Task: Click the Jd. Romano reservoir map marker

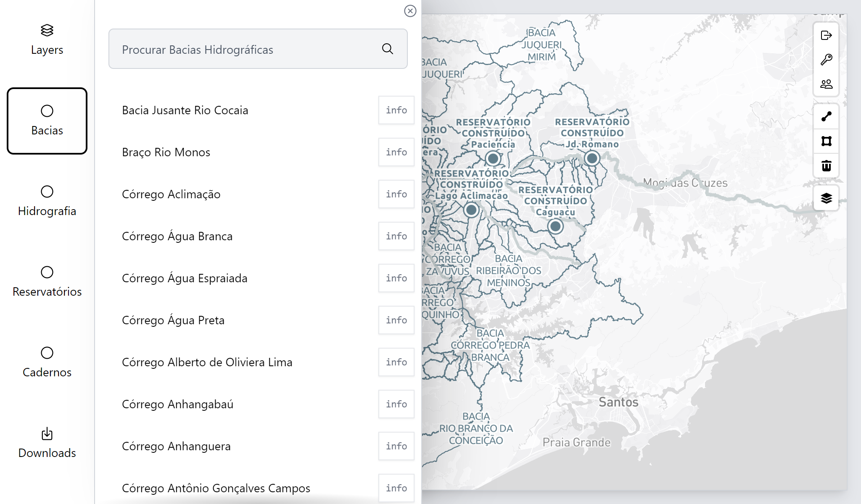Action: (592, 158)
